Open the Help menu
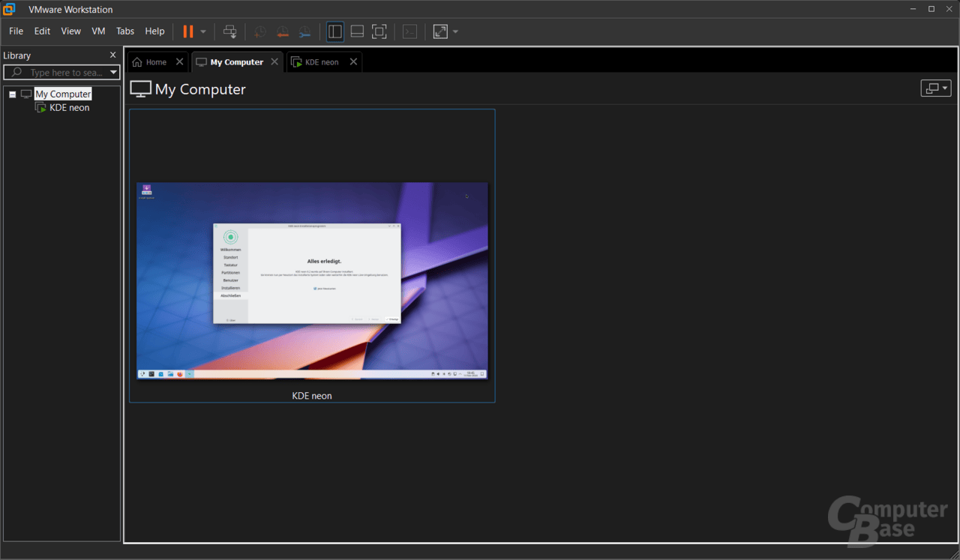This screenshot has width=960, height=560. tap(154, 31)
